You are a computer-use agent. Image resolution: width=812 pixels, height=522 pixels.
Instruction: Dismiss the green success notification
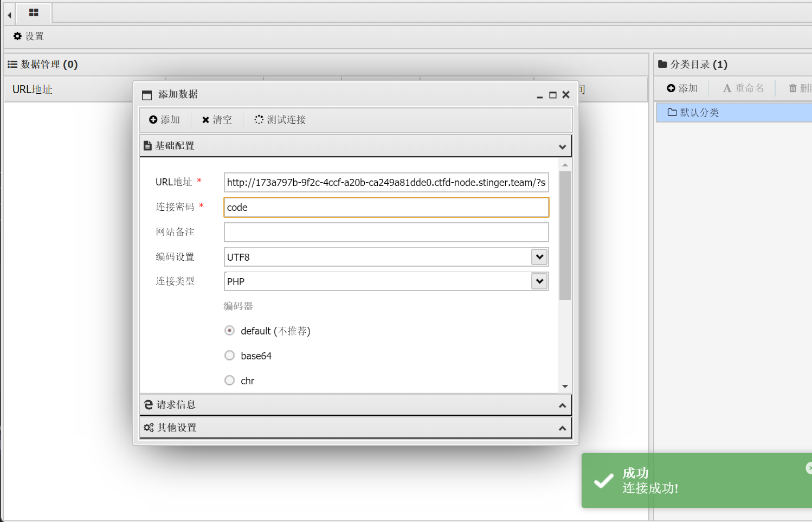(x=808, y=468)
